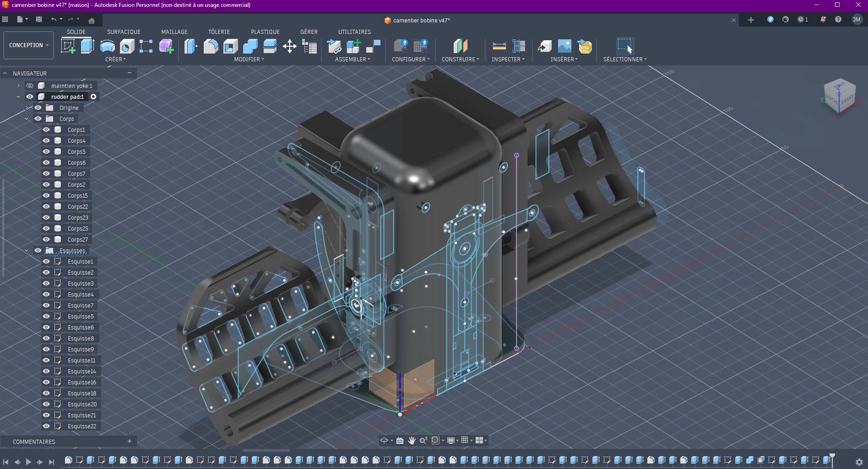The height and width of the screenshot is (469, 868).
Task: Click the Create Sketch tool icon
Action: (68, 46)
